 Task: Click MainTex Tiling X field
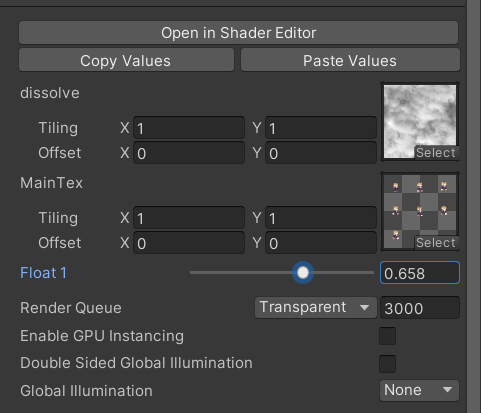click(x=189, y=218)
